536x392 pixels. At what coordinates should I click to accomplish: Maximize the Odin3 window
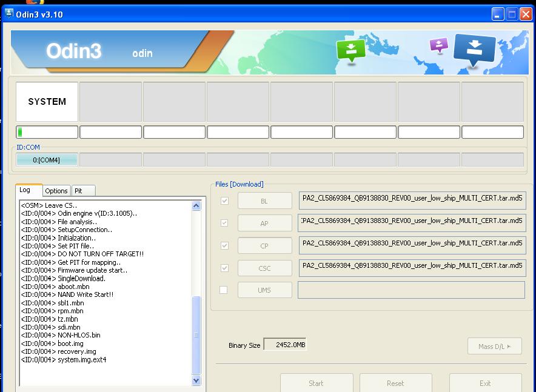click(x=512, y=15)
